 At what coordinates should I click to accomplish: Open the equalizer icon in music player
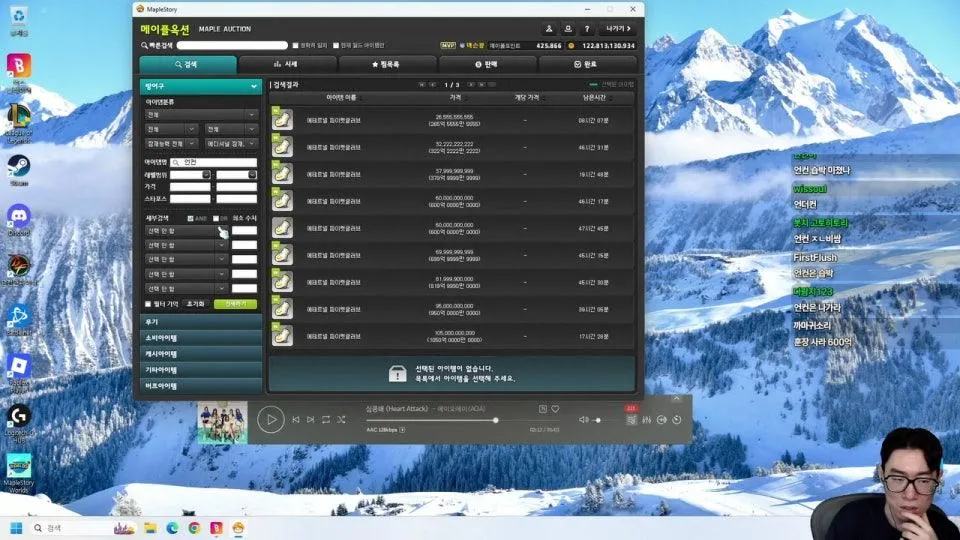647,420
